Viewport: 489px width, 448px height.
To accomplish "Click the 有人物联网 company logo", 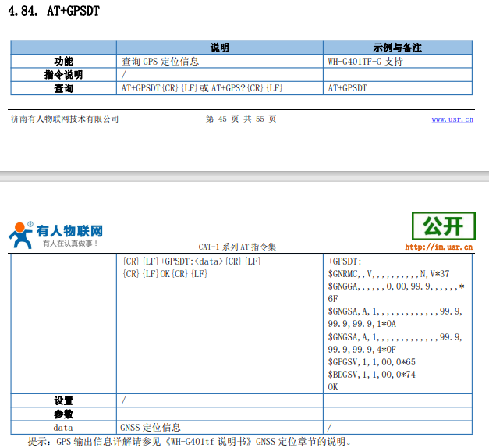I will (x=55, y=235).
